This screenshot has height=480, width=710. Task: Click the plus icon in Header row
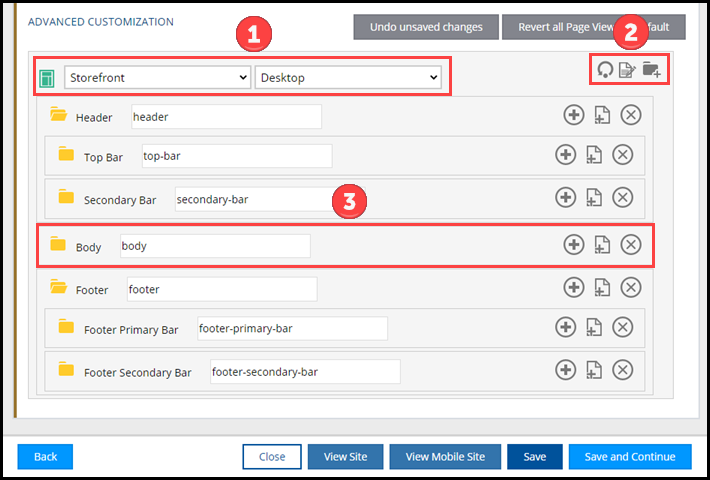point(574,115)
